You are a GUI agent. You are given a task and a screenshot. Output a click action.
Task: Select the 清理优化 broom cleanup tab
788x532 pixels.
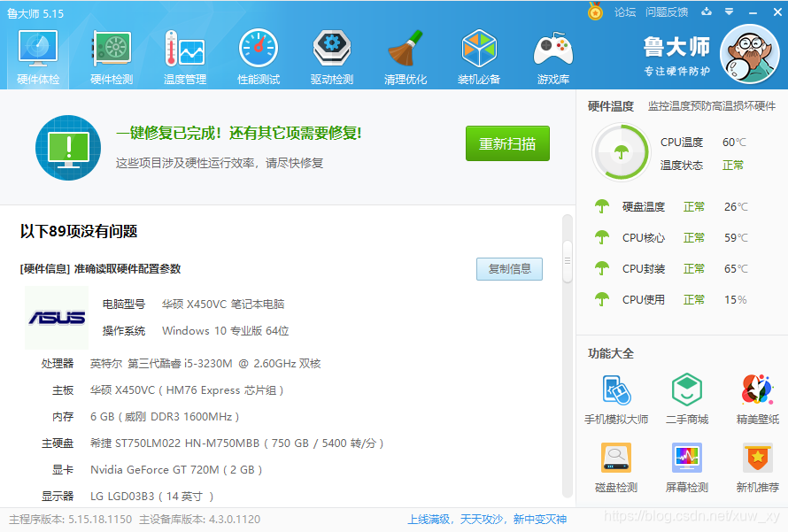tap(405, 57)
